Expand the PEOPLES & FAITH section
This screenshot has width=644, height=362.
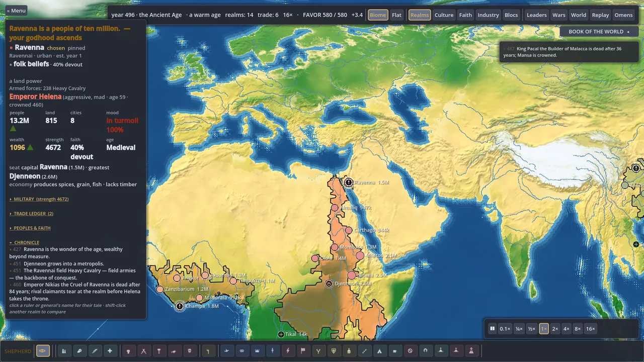30,228
